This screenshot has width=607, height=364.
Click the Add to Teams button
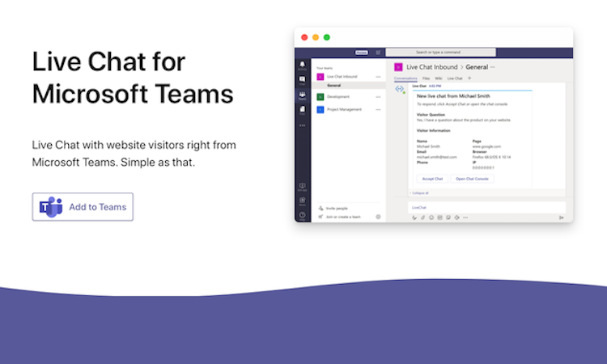pyautogui.click(x=83, y=207)
